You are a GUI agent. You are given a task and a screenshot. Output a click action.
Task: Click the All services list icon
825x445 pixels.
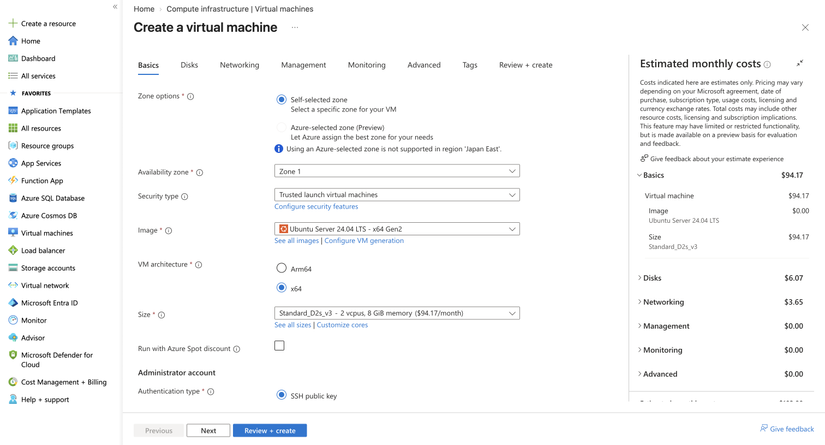pos(13,76)
